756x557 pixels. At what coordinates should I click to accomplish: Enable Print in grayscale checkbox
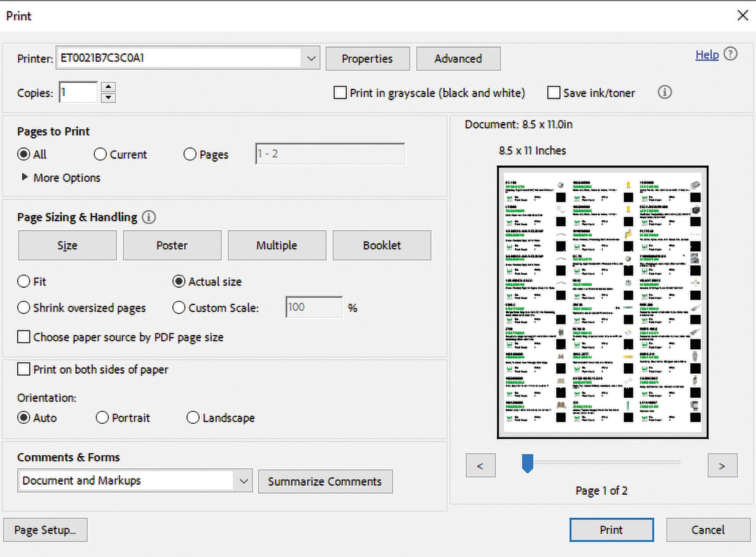click(x=340, y=93)
